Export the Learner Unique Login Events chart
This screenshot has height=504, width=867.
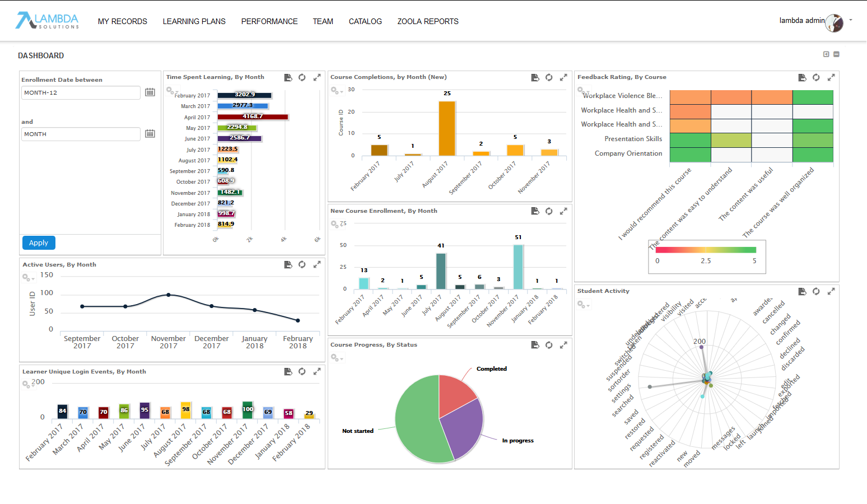point(288,371)
